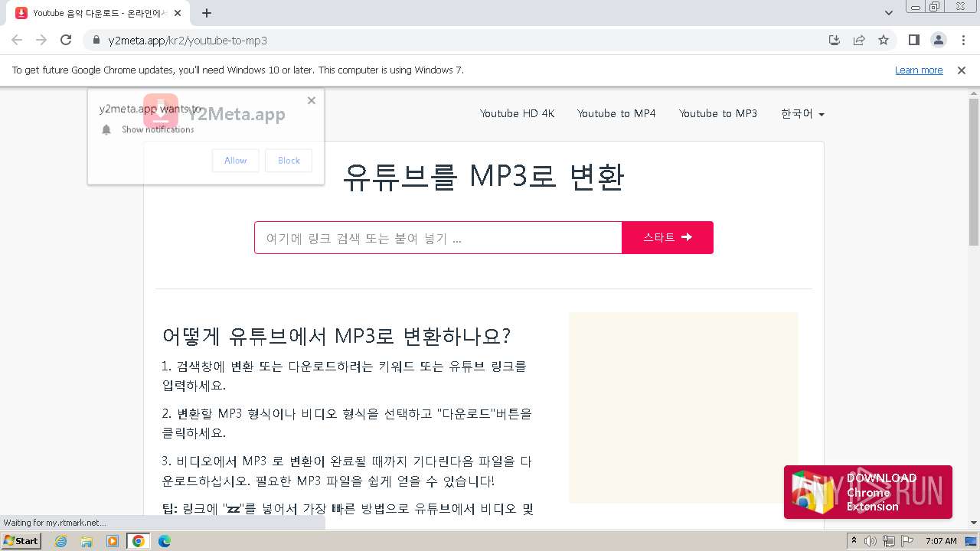Click the volume speaker tray icon
Viewport: 980px width, 551px height.
(871, 541)
